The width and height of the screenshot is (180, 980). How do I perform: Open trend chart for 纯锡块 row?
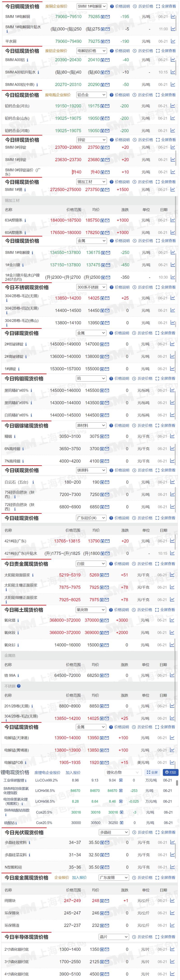172,901
